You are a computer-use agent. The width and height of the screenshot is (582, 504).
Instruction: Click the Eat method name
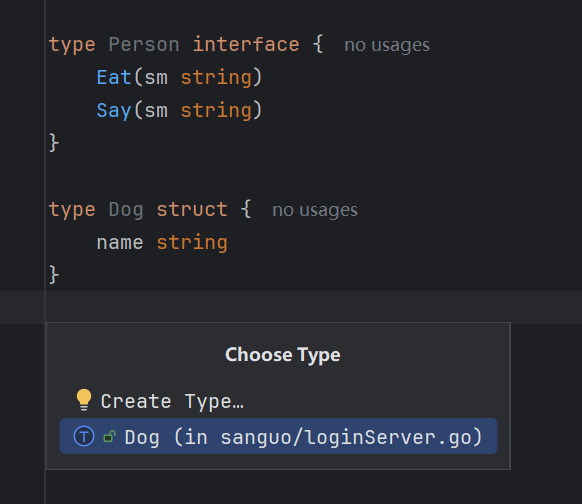pyautogui.click(x=114, y=78)
